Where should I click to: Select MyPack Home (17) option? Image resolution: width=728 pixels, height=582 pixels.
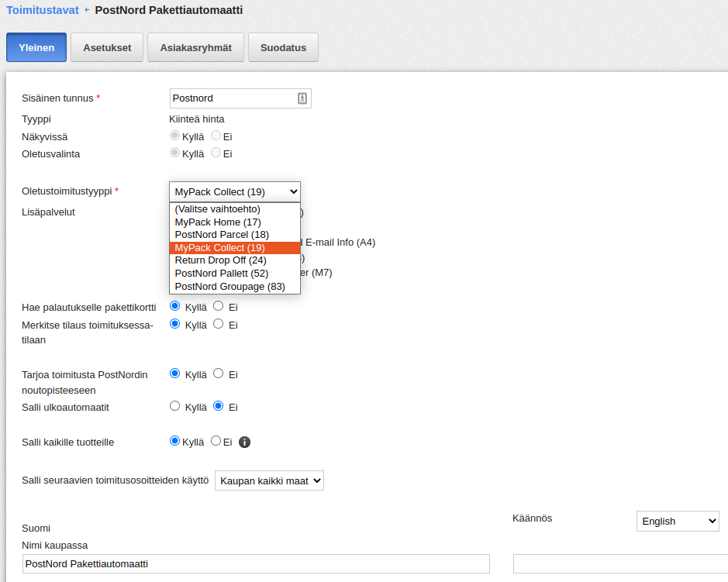coord(235,222)
